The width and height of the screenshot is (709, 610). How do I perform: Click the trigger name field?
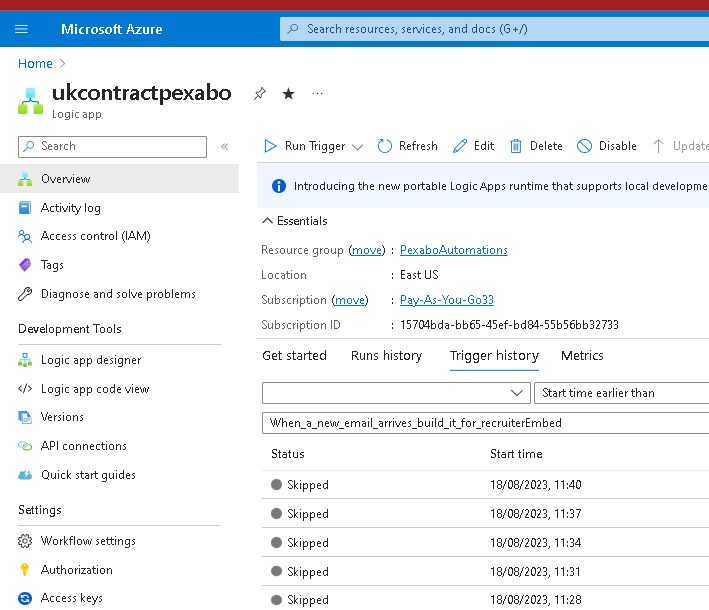click(486, 423)
